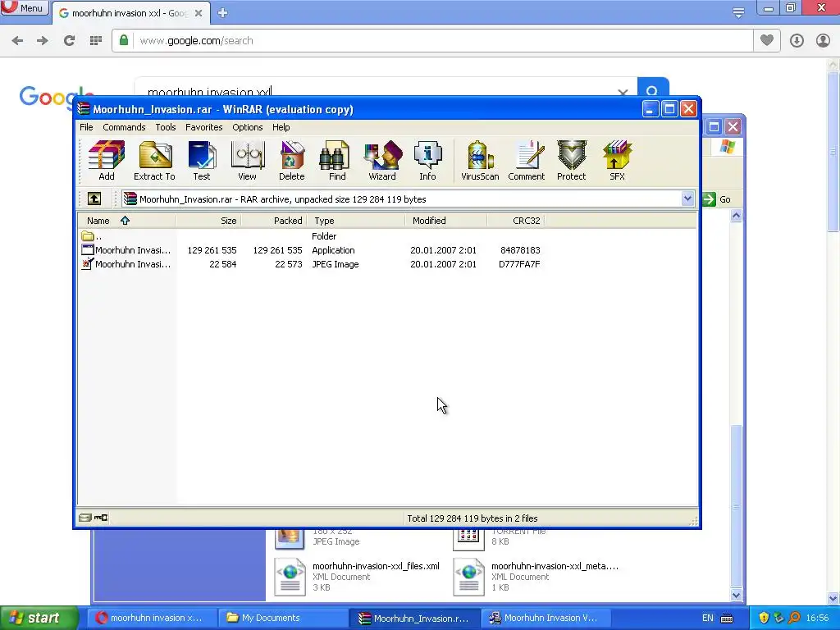
Task: Open the Favorites menu
Action: (204, 127)
